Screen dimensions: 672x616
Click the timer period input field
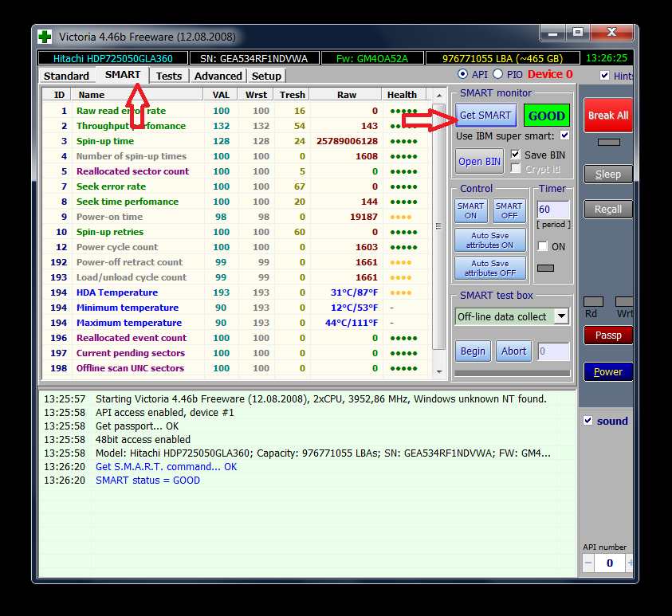553,210
